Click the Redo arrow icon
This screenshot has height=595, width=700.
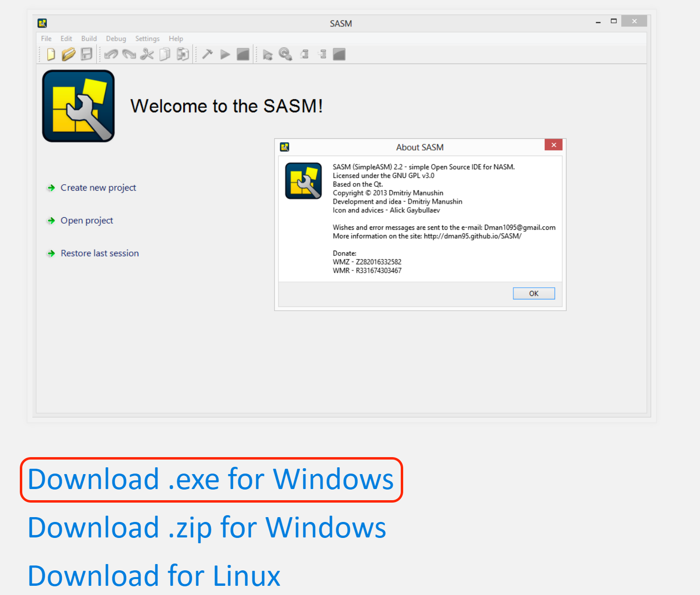tap(129, 54)
